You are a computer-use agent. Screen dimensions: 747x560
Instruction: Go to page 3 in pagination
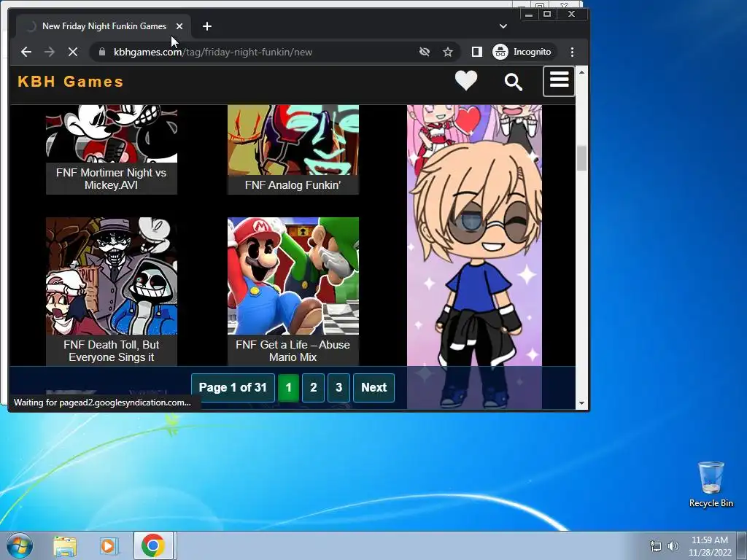pos(338,388)
